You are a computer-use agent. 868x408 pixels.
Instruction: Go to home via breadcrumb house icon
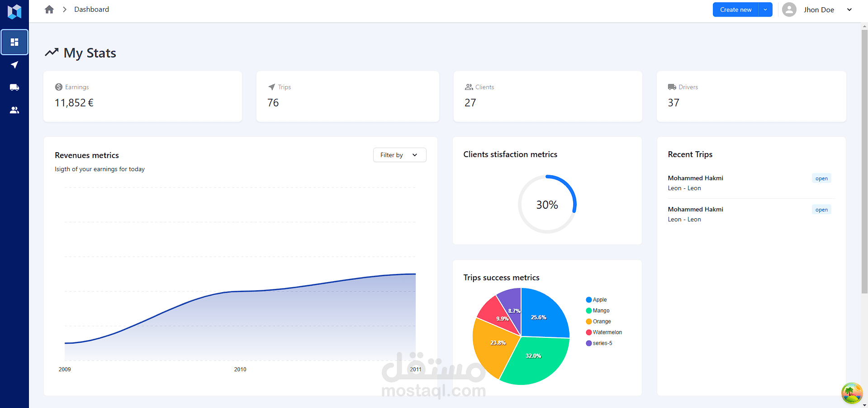click(49, 10)
